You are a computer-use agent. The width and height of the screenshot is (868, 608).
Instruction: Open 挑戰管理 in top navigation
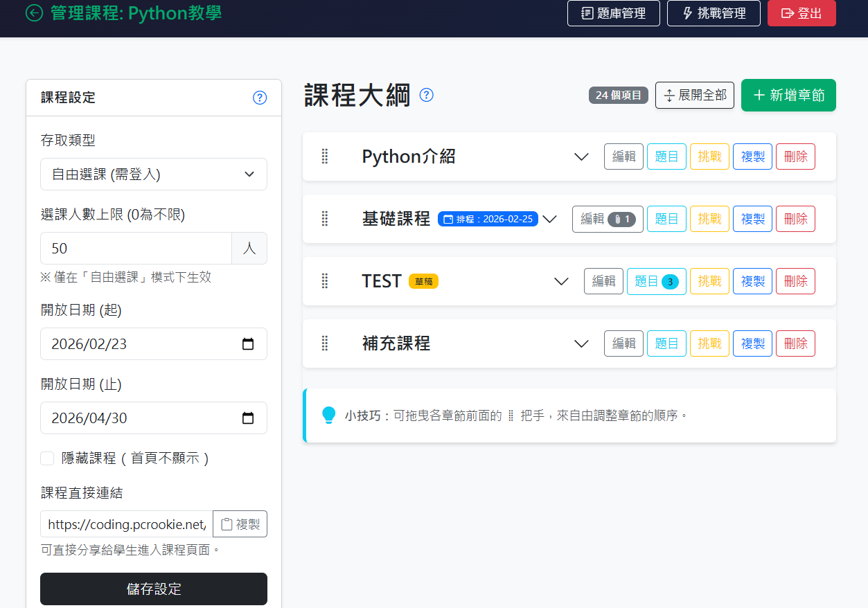(713, 13)
